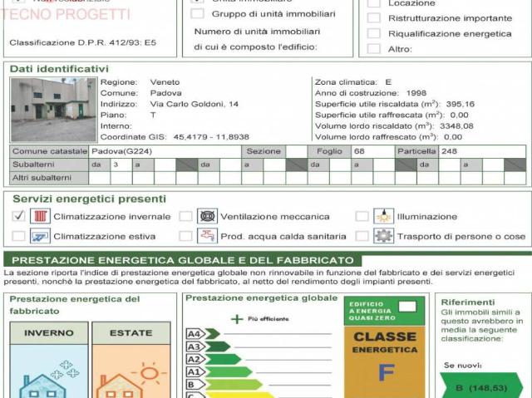
Task: Click the Prestazione energetica globale e del fabbricato banner
Action: [183, 260]
